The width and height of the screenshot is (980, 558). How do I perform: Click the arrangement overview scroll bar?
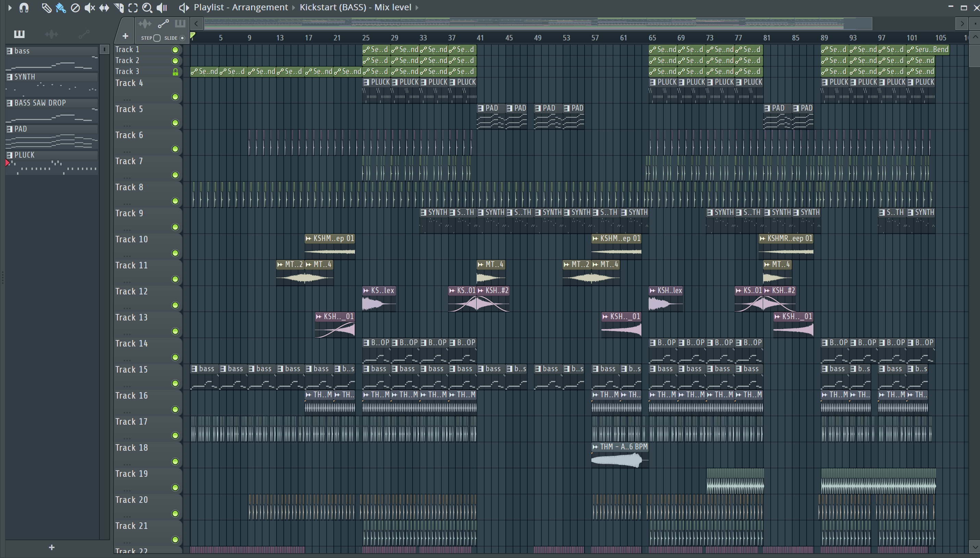(538, 24)
